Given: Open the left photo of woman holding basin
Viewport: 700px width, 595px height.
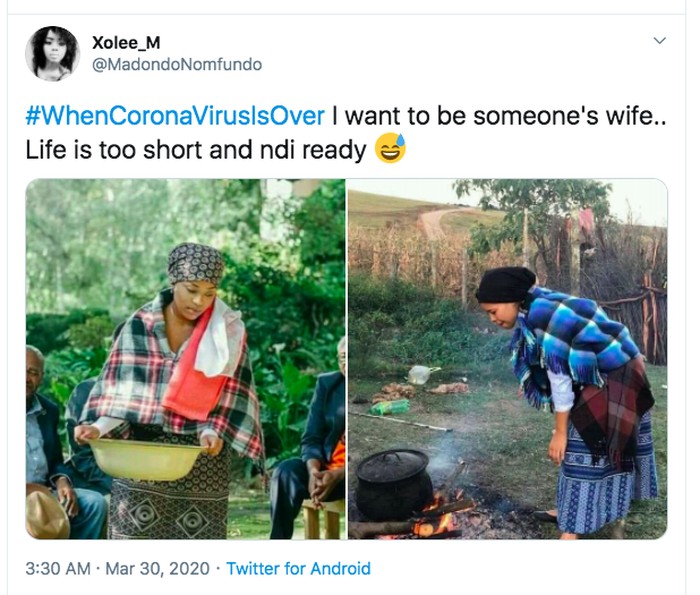Looking at the screenshot, I should pos(185,359).
